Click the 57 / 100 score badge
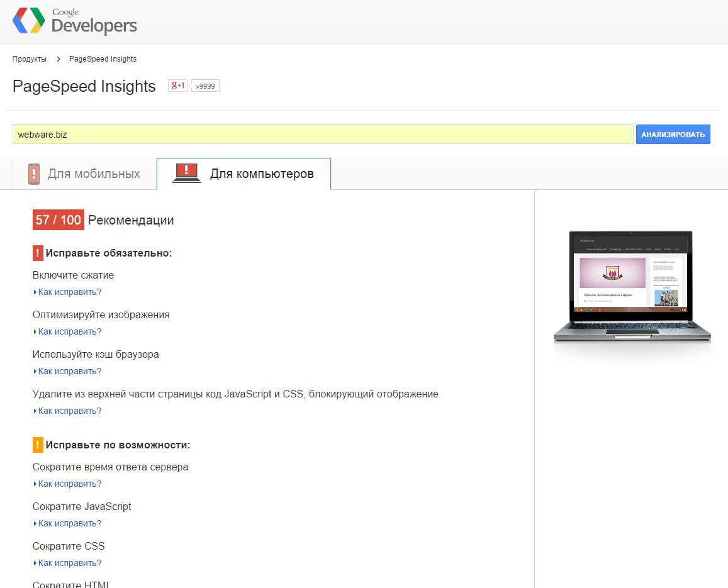 click(x=58, y=220)
